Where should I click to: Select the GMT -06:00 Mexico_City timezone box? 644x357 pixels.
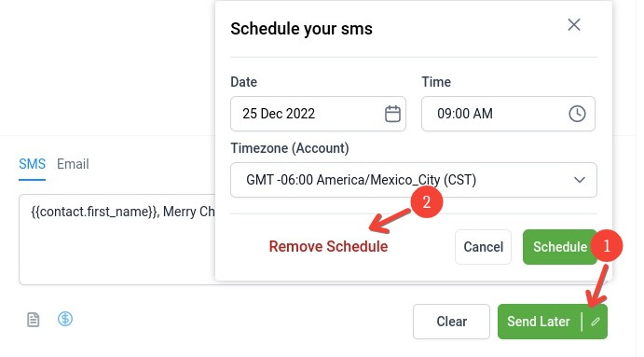coord(413,180)
